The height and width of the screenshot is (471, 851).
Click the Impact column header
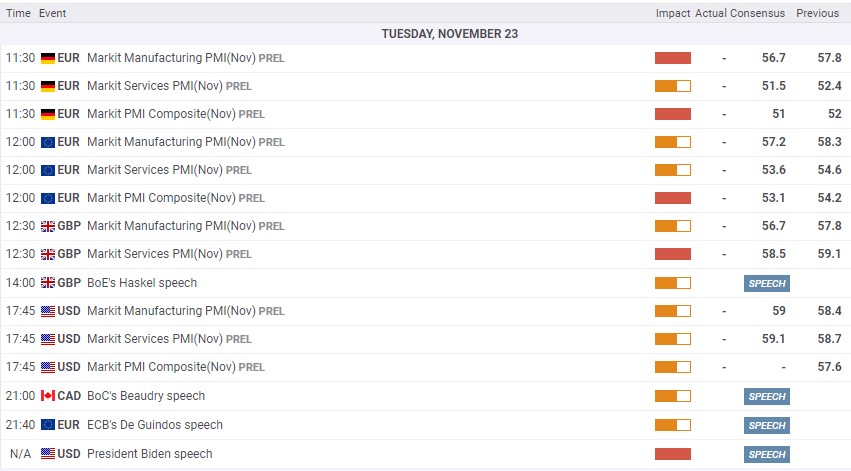pos(672,14)
